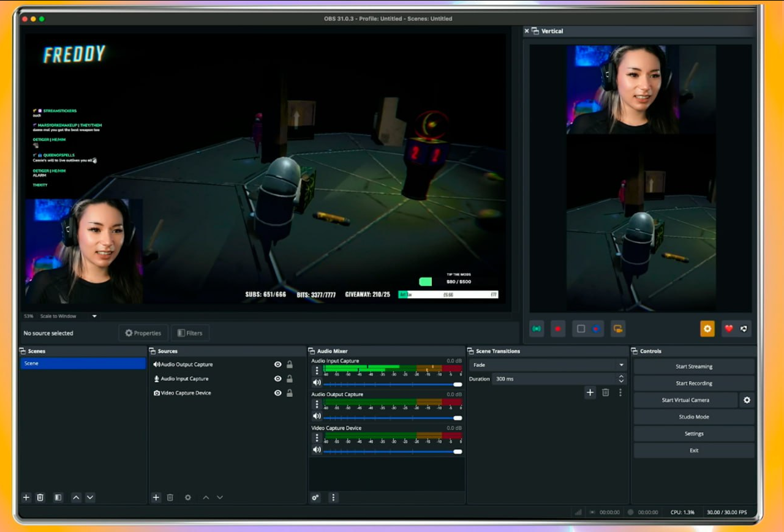
Task: Toggle lock on Audio Input Capture source
Action: (x=290, y=379)
